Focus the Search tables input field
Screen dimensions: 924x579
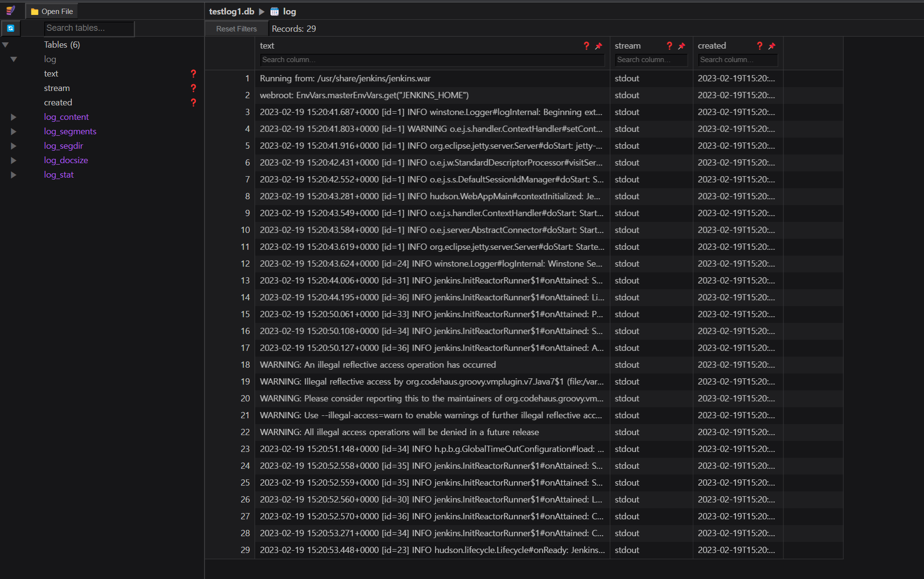pyautogui.click(x=89, y=28)
